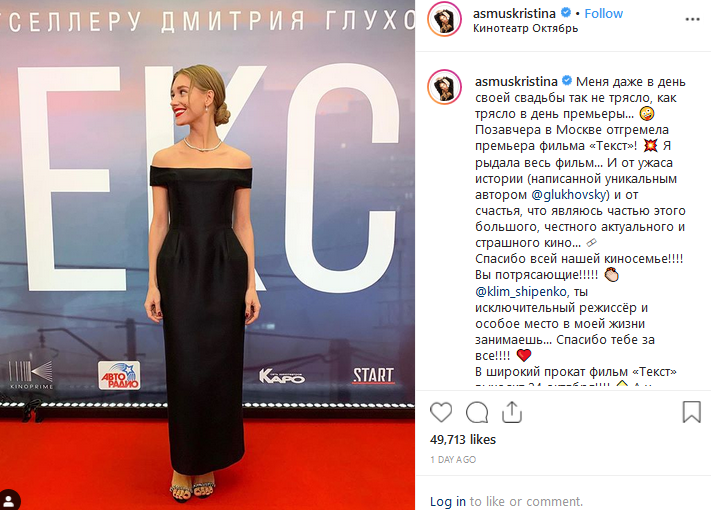Click header profile avatar of asmuskristina
Screen dimensions: 711x510
pos(444,19)
